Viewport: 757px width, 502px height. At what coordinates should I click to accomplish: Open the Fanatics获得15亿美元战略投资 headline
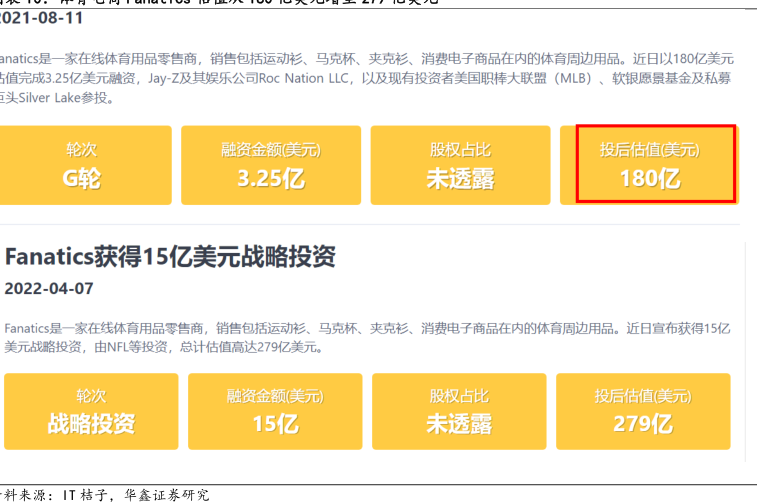point(170,256)
